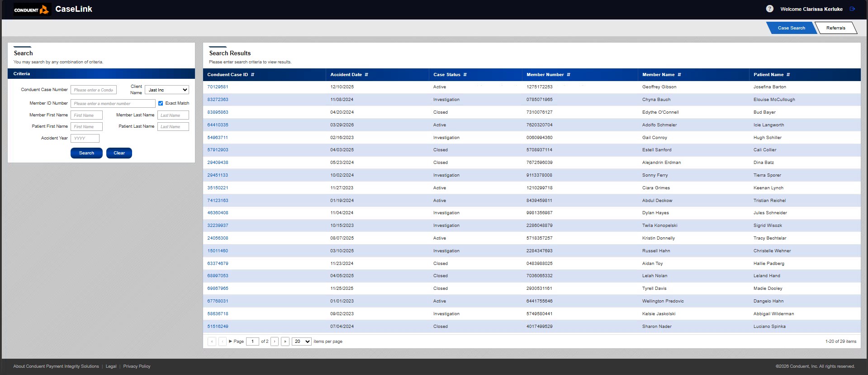Switch to Referrals tab
The image size is (868, 375).
pos(835,28)
